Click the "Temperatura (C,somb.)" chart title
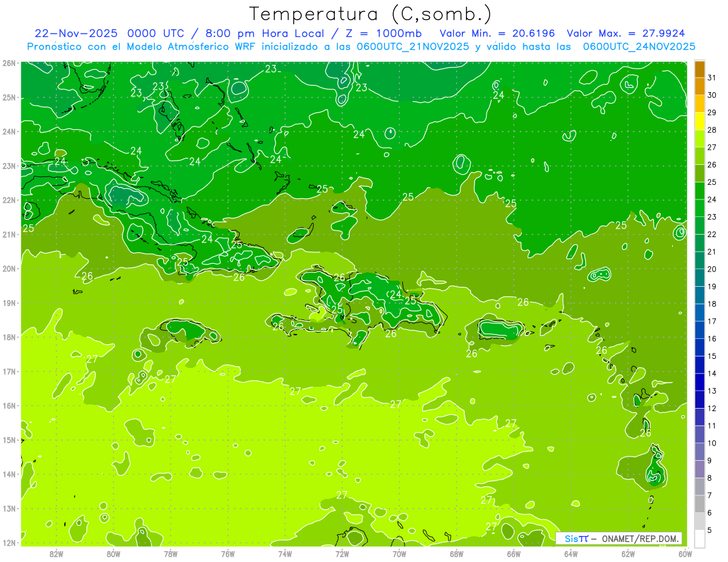728x562 pixels. pyautogui.click(x=370, y=14)
